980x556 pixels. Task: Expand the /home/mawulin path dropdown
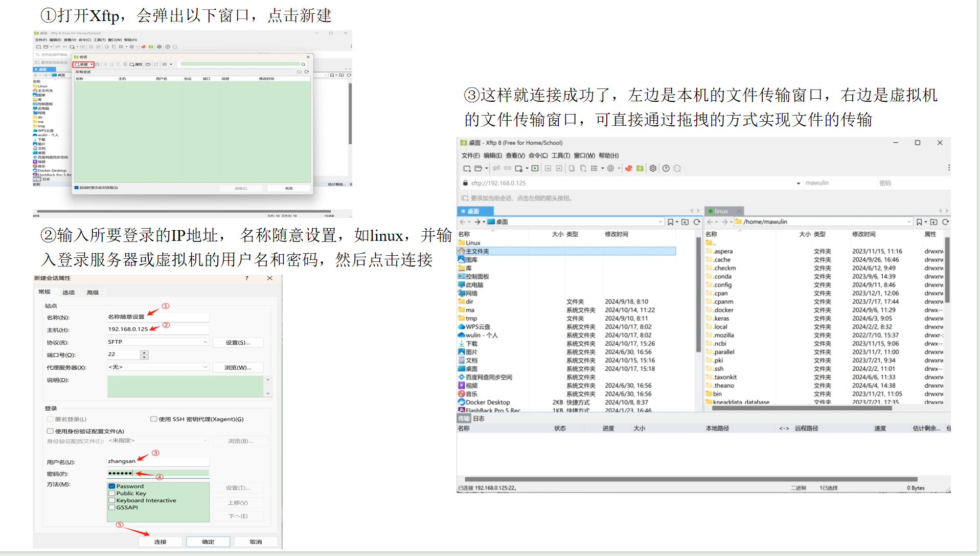click(909, 222)
